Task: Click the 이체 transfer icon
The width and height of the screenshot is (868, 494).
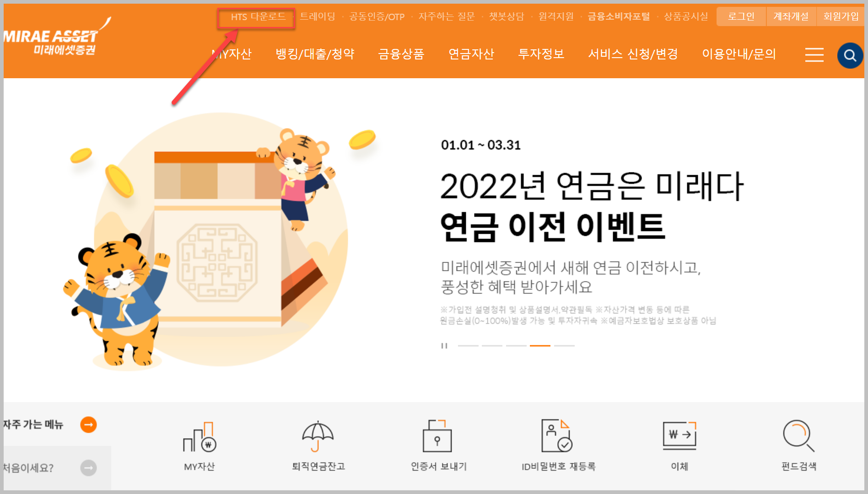Action: point(679,436)
